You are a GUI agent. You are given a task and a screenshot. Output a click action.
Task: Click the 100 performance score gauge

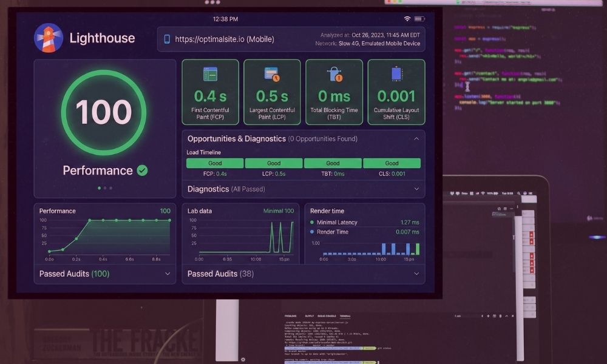pos(104,112)
